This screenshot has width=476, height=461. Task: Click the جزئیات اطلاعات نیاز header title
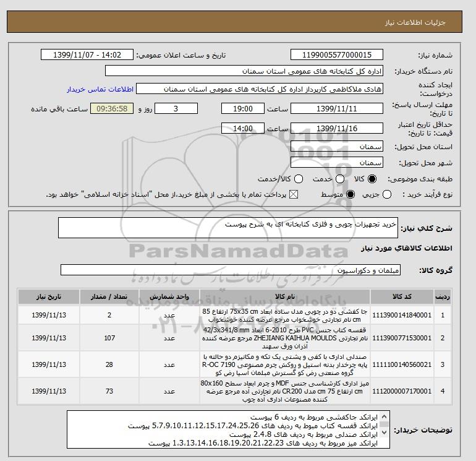415,22
